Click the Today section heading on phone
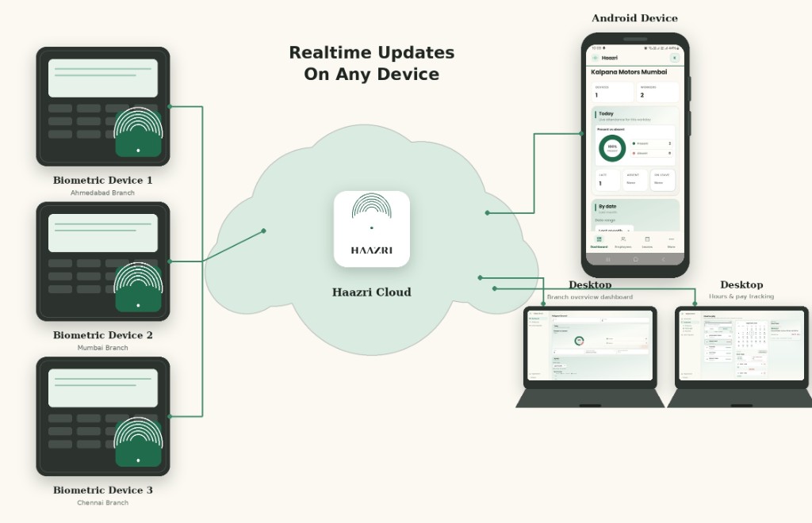The width and height of the screenshot is (812, 523). 606,113
